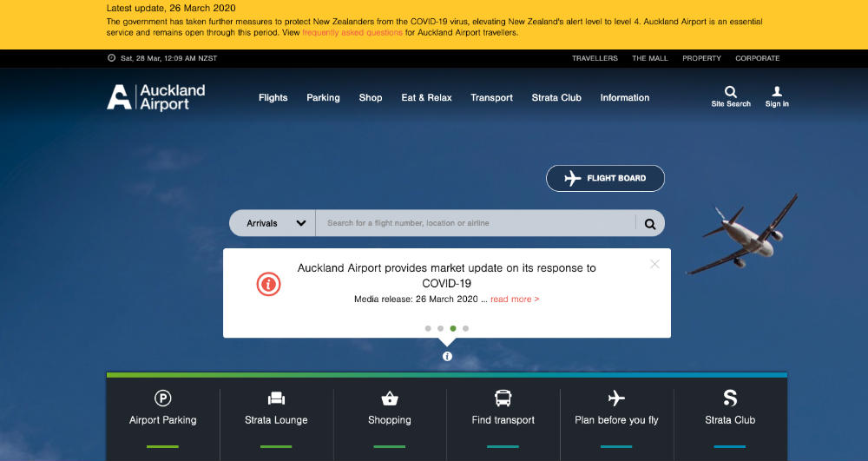Switch to the Property section

click(701, 58)
